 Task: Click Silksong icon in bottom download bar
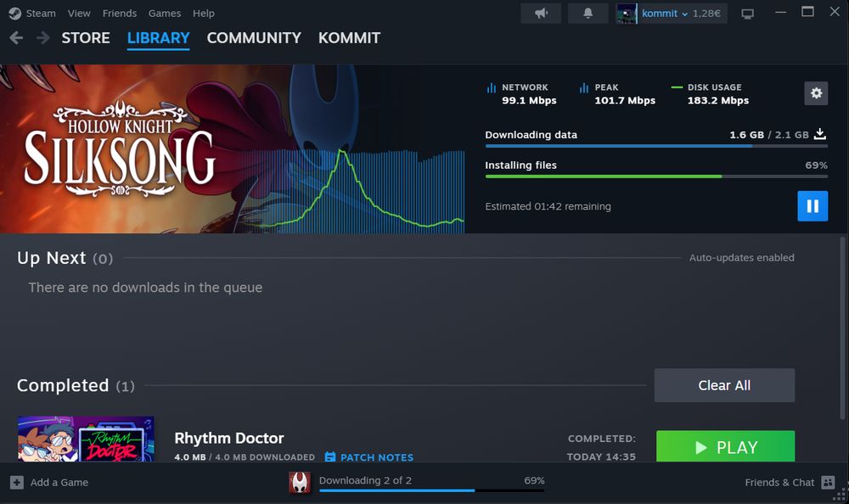tap(300, 482)
